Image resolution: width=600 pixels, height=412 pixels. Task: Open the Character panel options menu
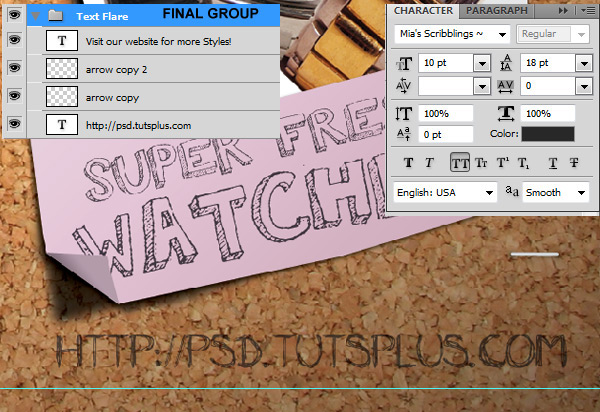pyautogui.click(x=588, y=11)
